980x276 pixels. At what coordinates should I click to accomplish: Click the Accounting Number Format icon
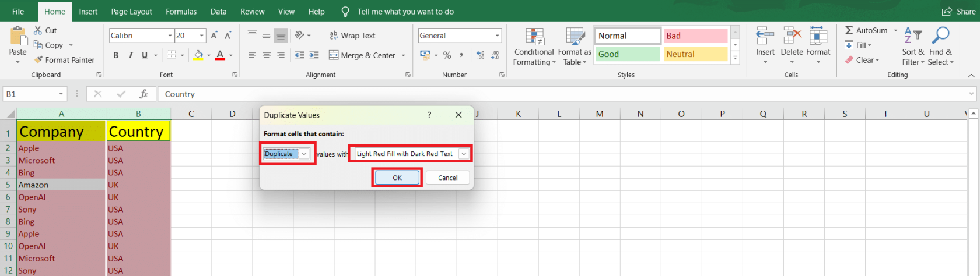[425, 55]
